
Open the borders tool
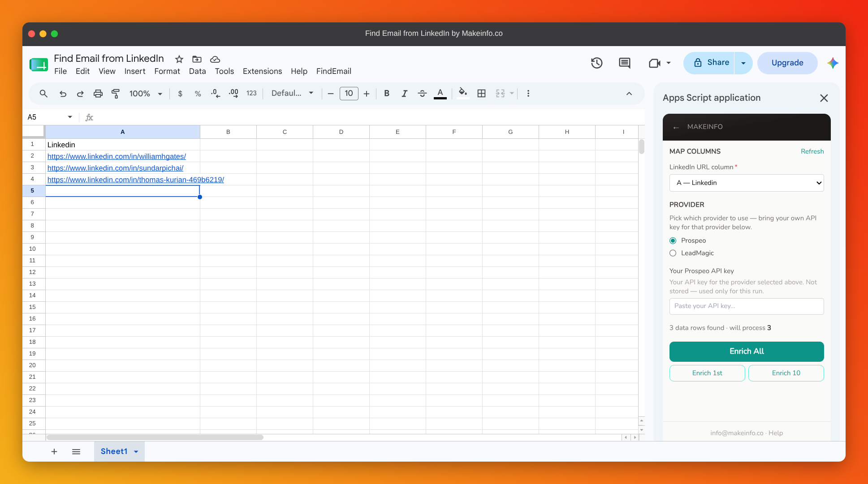(x=481, y=94)
